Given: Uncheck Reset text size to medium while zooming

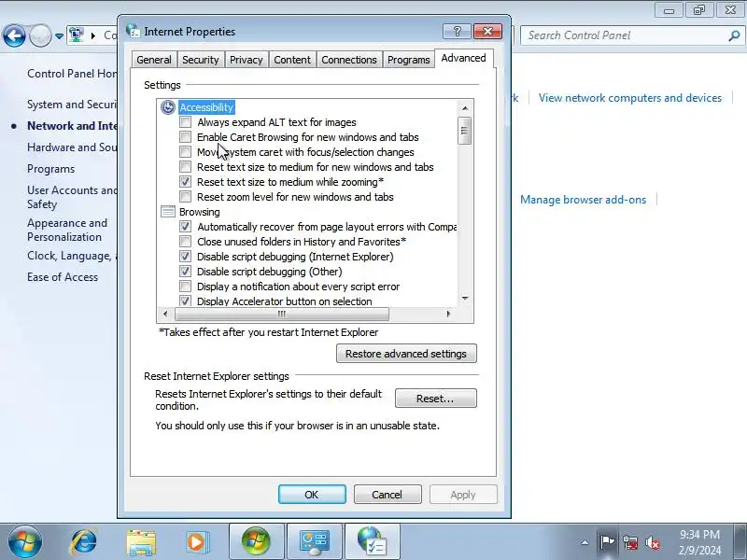Looking at the screenshot, I should pos(185,182).
